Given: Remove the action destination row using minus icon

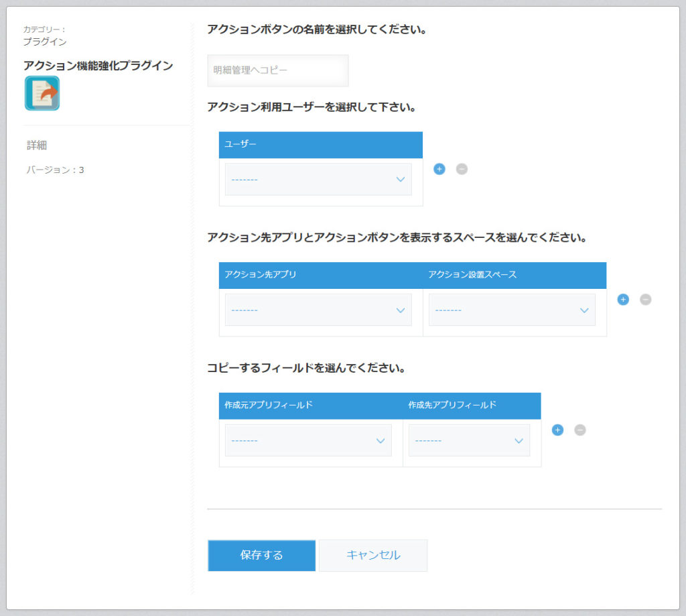Looking at the screenshot, I should click(x=646, y=300).
